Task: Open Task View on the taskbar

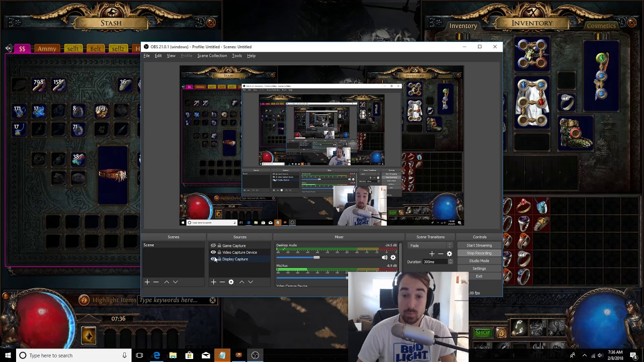Action: tap(139, 355)
